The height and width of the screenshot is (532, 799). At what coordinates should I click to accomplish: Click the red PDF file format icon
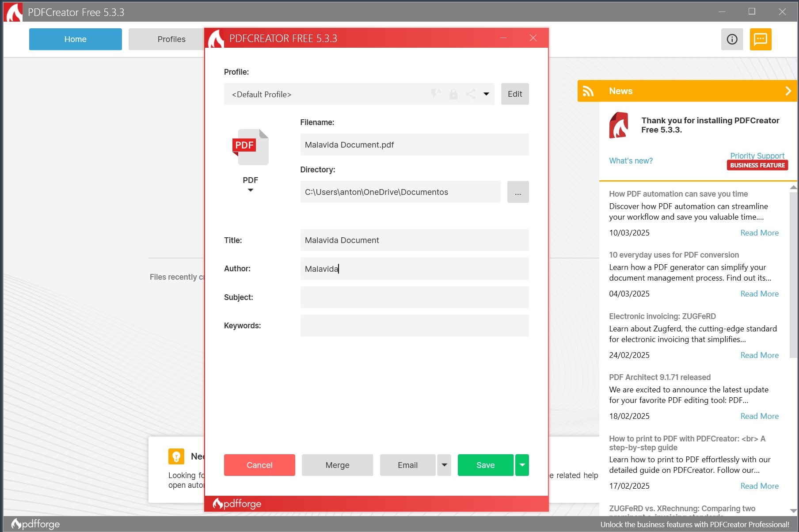coord(251,147)
